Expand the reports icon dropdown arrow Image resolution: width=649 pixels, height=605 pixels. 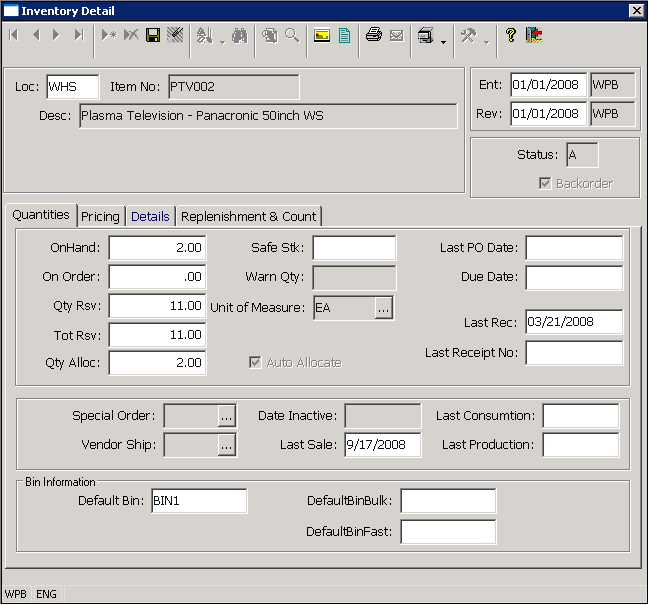point(443,42)
